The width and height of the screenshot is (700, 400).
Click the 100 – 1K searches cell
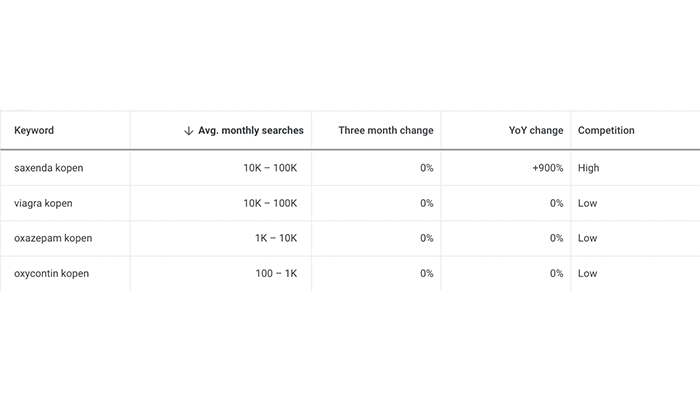[x=279, y=273]
